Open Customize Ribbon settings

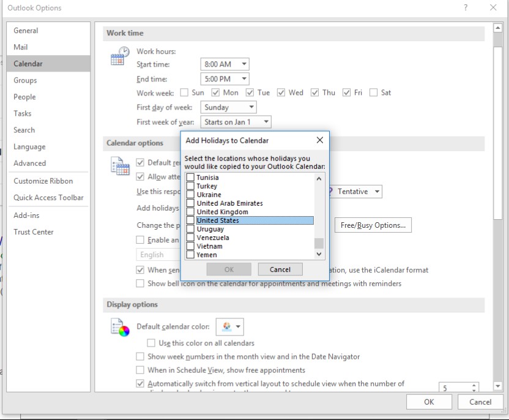48,181
